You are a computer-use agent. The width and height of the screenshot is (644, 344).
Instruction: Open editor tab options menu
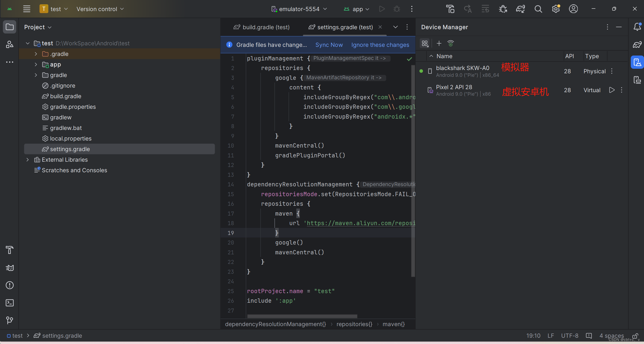pos(407,27)
